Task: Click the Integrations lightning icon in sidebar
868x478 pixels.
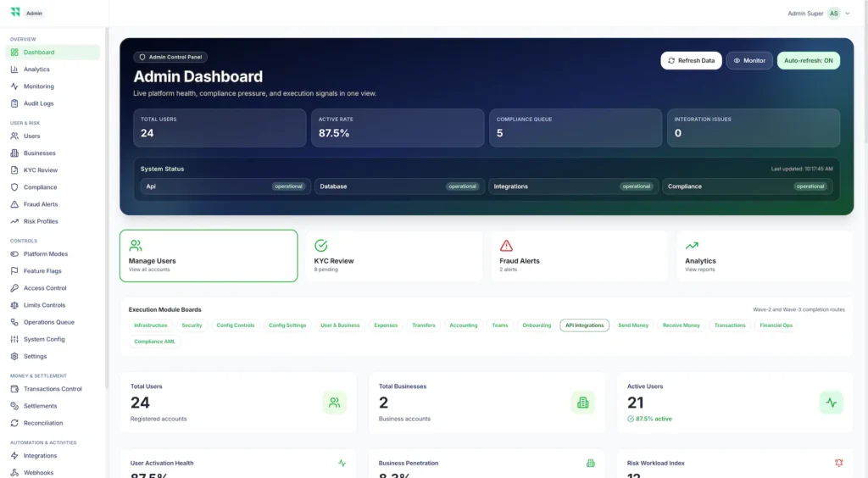Action: (14, 456)
